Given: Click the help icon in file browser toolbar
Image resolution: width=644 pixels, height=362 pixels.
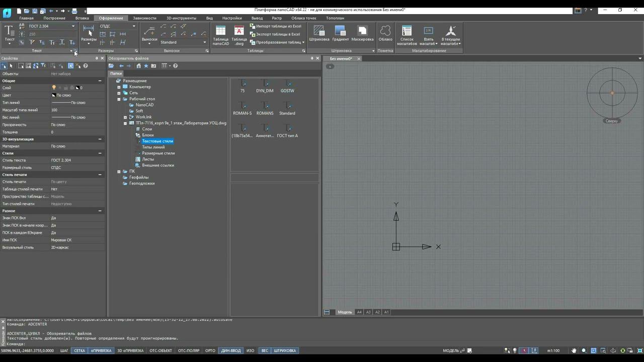Looking at the screenshot, I should pos(176,66).
